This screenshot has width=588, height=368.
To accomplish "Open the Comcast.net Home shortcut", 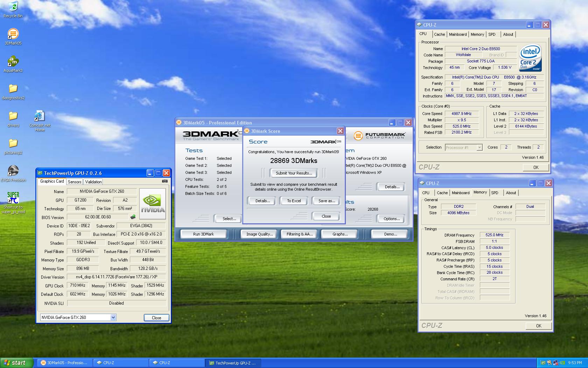I will pos(40,121).
